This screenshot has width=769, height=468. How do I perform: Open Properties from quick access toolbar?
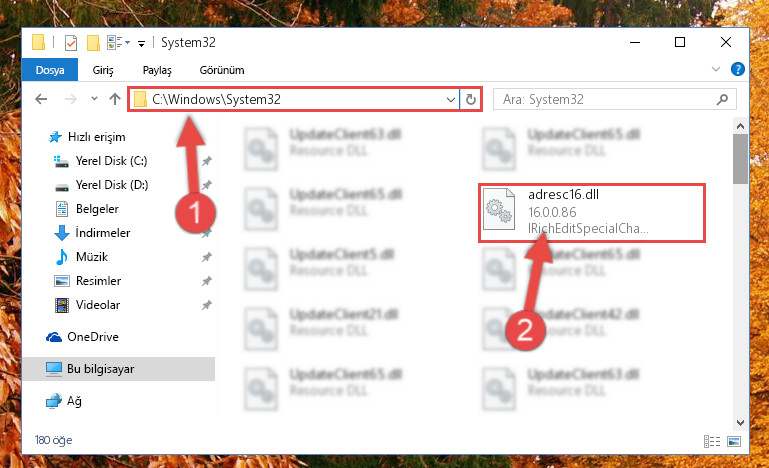tap(71, 43)
